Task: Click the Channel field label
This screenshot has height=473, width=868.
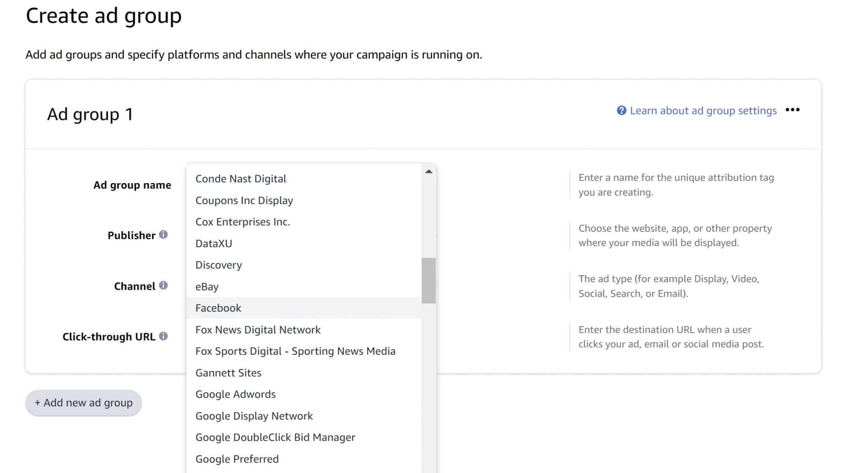Action: pos(135,286)
